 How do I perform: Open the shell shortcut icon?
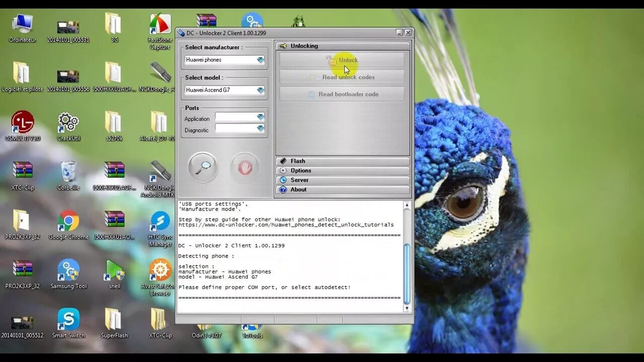[x=114, y=274]
